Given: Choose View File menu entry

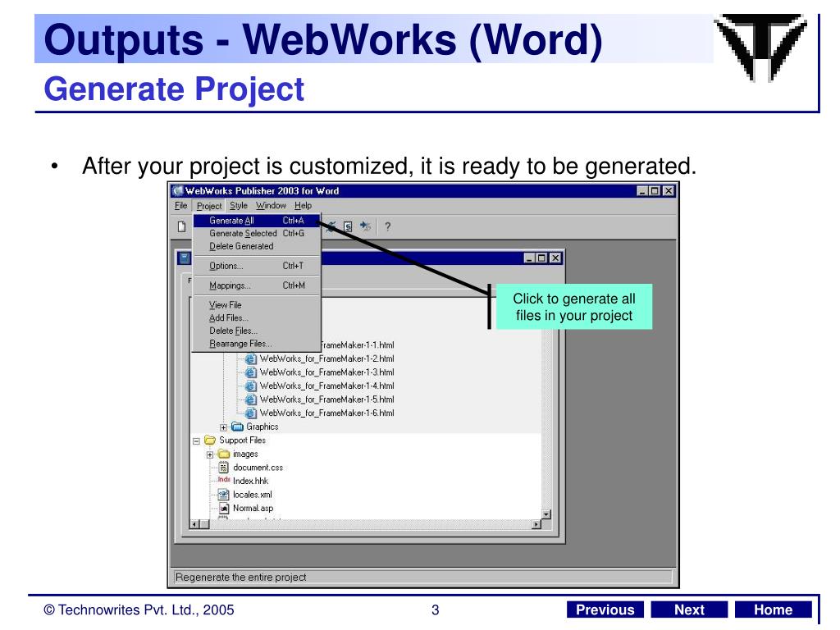Looking at the screenshot, I should pyautogui.click(x=257, y=305).
